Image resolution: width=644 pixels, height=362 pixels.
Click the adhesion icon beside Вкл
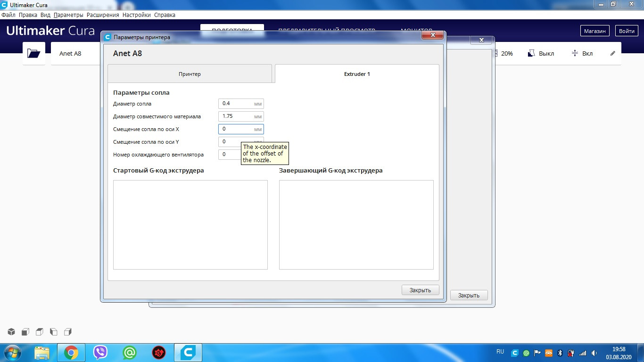(x=575, y=53)
